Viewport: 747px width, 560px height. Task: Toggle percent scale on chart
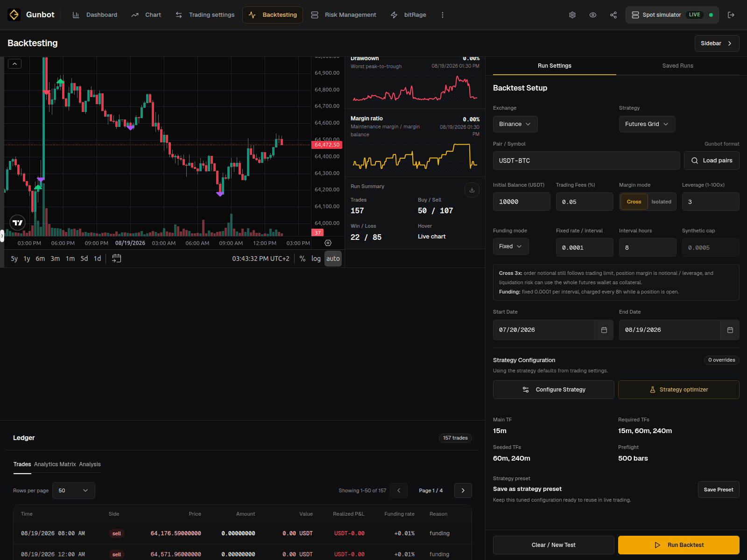coord(303,259)
